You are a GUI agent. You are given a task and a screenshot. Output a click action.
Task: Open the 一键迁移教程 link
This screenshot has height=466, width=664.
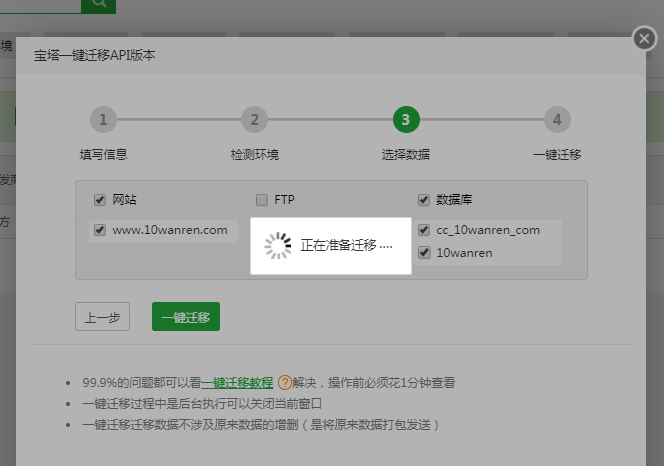click(x=237, y=383)
